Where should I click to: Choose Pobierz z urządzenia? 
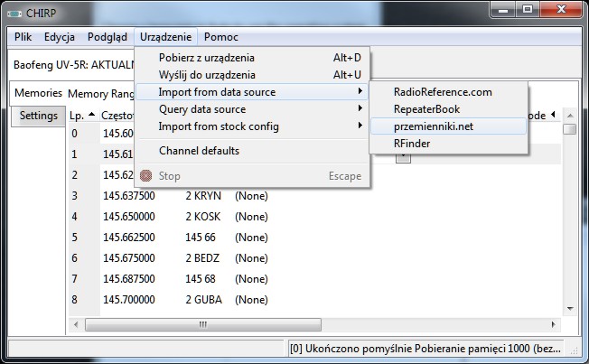[252, 58]
